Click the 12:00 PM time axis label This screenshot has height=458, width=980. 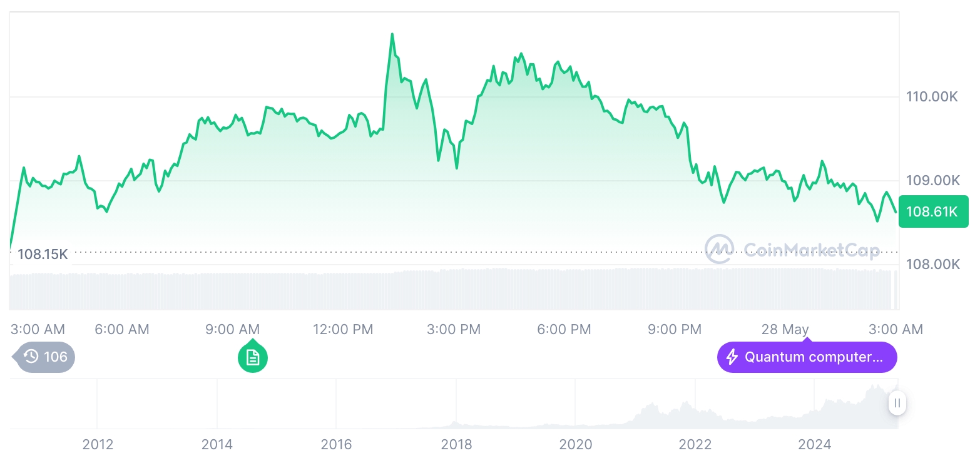point(343,329)
